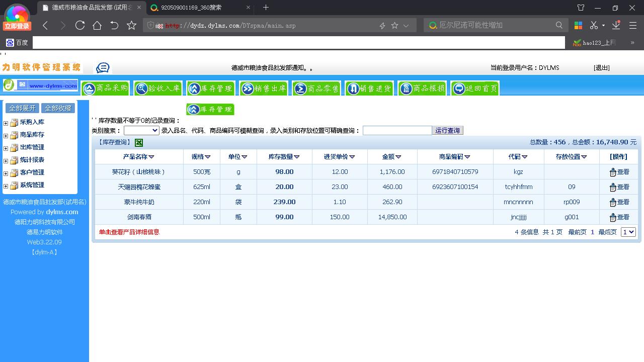Open the 商品零售 retail module
Viewport: 644px width, 362px height.
pos(316,88)
